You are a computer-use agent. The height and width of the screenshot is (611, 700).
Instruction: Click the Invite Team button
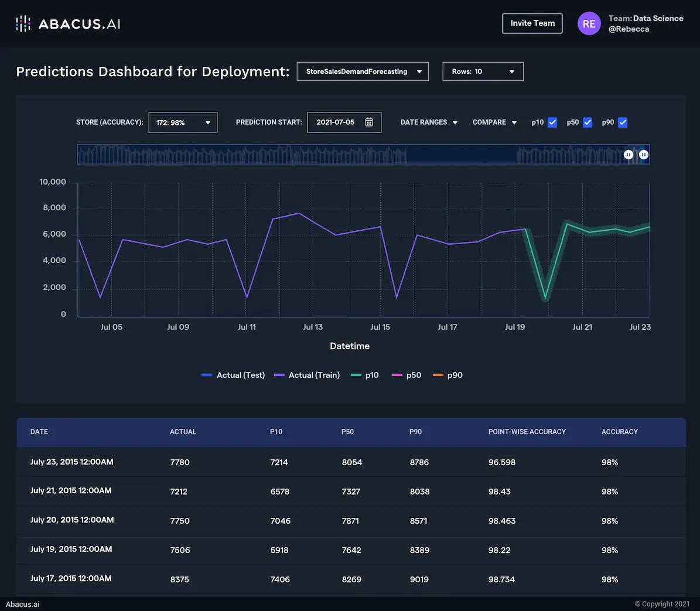point(532,23)
